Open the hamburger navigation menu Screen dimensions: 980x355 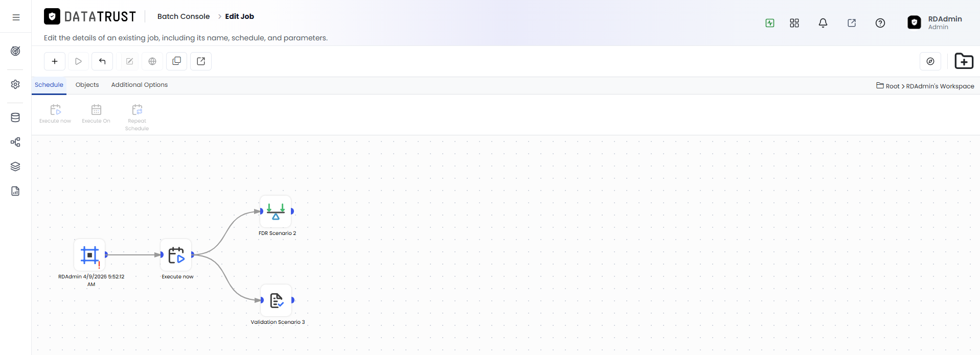(x=16, y=17)
